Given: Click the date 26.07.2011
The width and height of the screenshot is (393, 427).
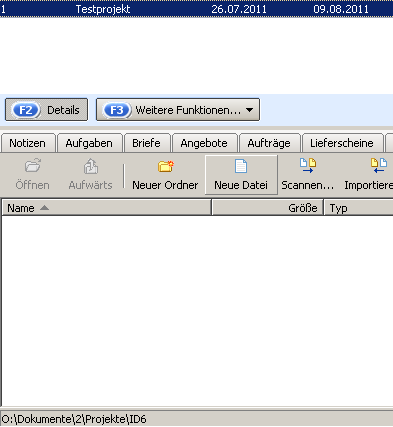Looking at the screenshot, I should [239, 9].
